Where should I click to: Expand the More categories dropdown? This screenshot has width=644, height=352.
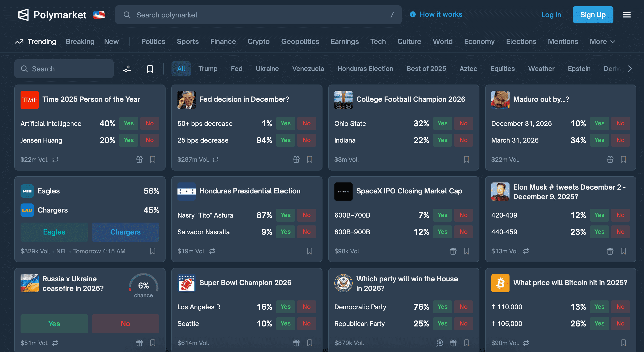[602, 42]
